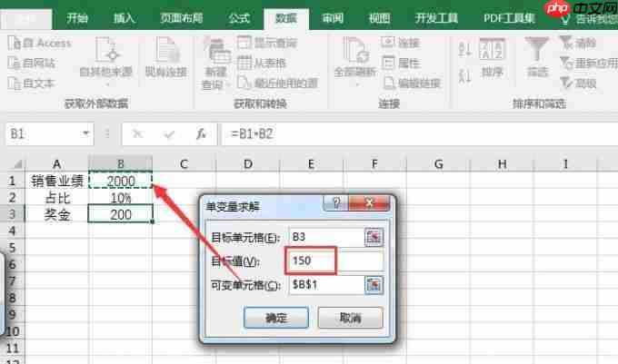Open the 审阅 tab

(x=333, y=18)
